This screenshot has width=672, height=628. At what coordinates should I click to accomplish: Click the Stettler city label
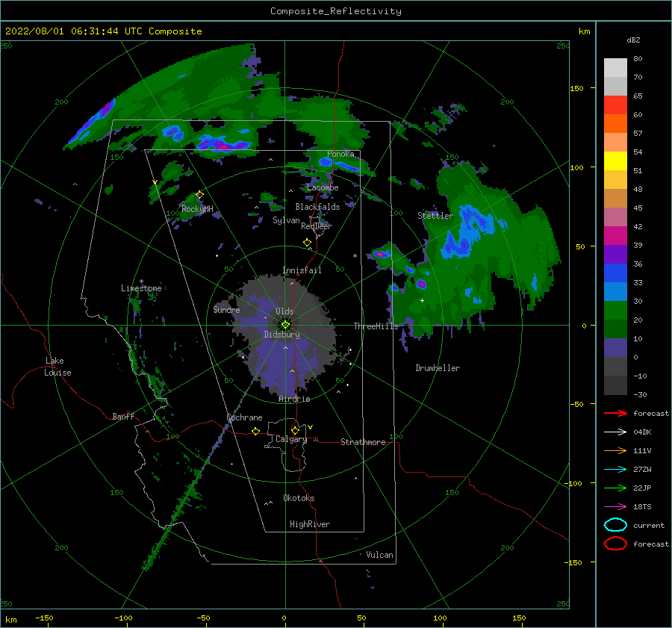(x=435, y=216)
